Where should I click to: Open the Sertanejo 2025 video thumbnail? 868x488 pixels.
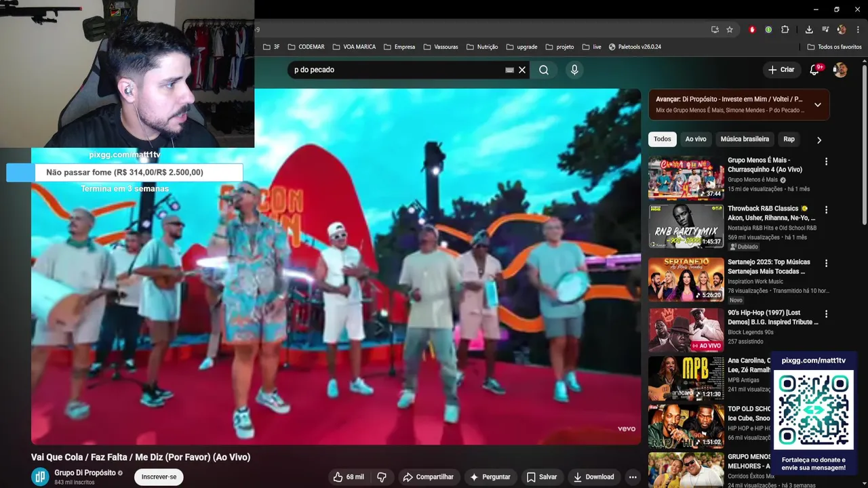click(686, 279)
